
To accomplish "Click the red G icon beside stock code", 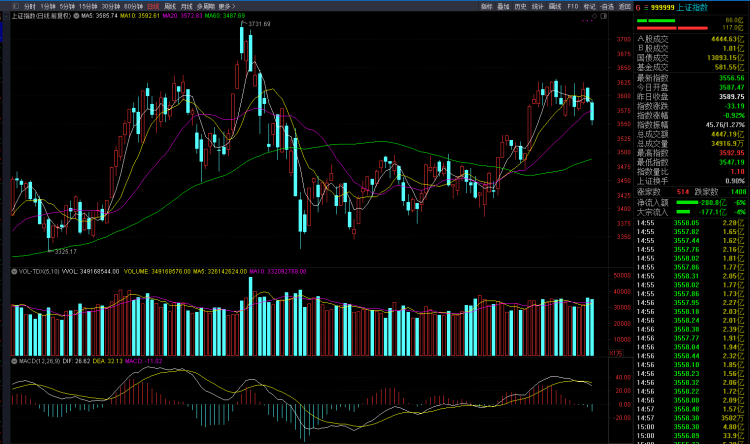I will (638, 7).
